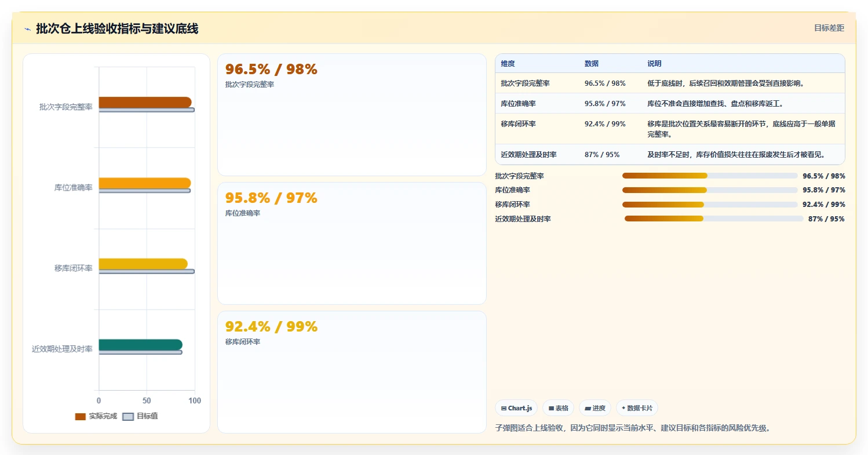Click the grey target bar under 移库闭环率 in chart

coord(147,271)
